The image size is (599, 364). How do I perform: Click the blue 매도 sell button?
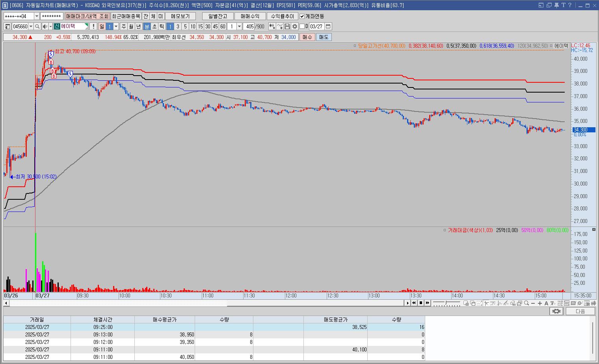pyautogui.click(x=324, y=37)
